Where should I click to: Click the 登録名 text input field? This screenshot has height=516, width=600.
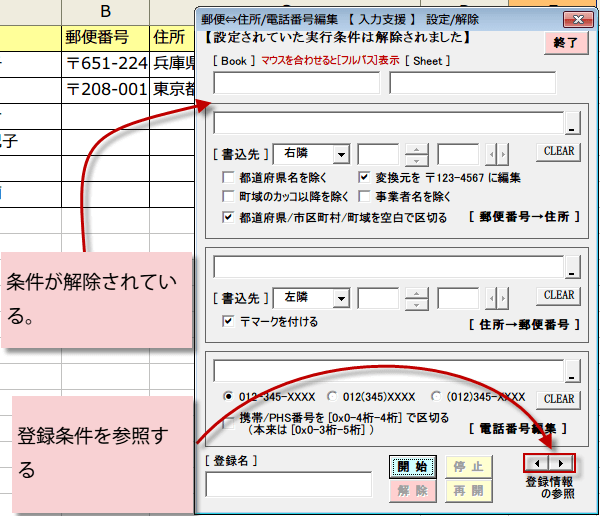[x=288, y=484]
